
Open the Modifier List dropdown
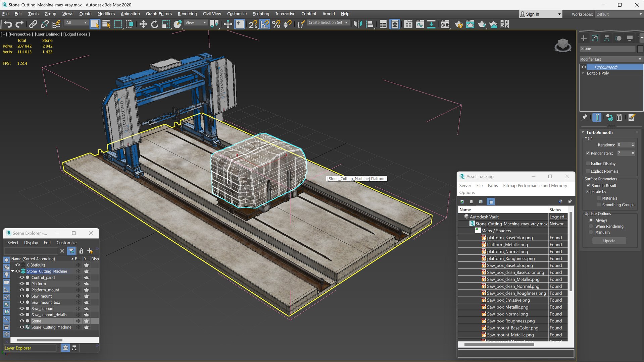611,59
